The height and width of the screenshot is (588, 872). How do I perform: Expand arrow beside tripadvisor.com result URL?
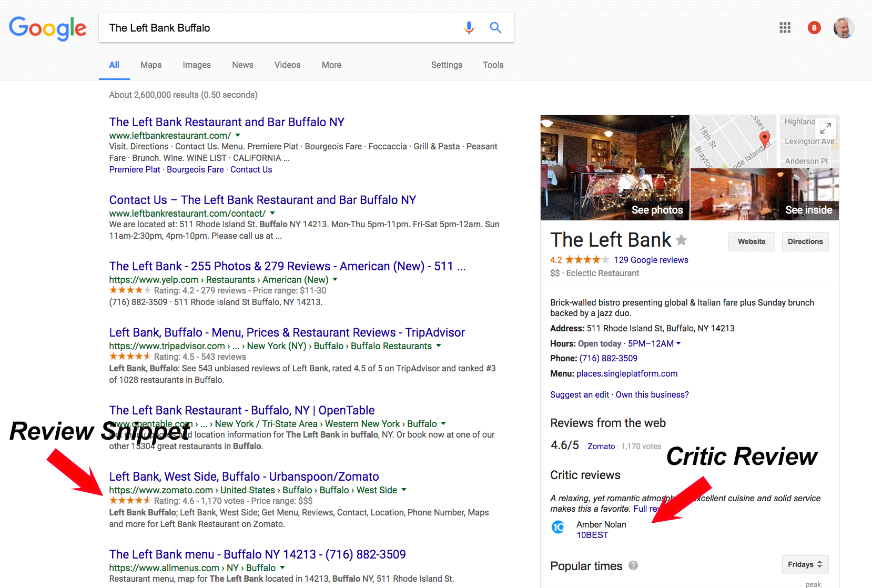[439, 346]
